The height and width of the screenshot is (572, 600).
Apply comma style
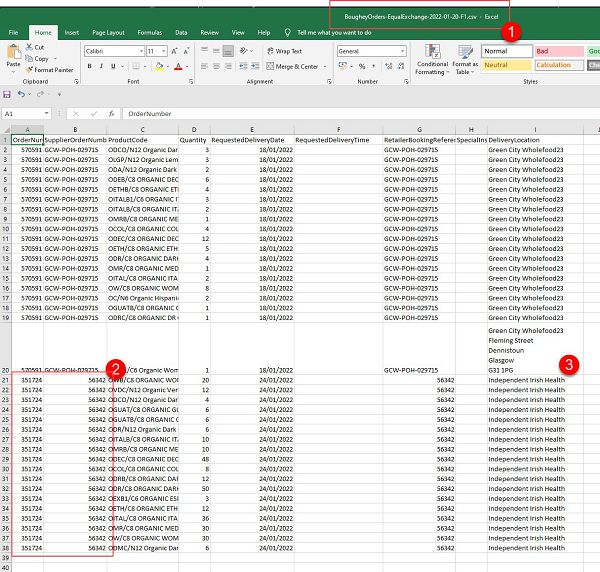(x=373, y=66)
